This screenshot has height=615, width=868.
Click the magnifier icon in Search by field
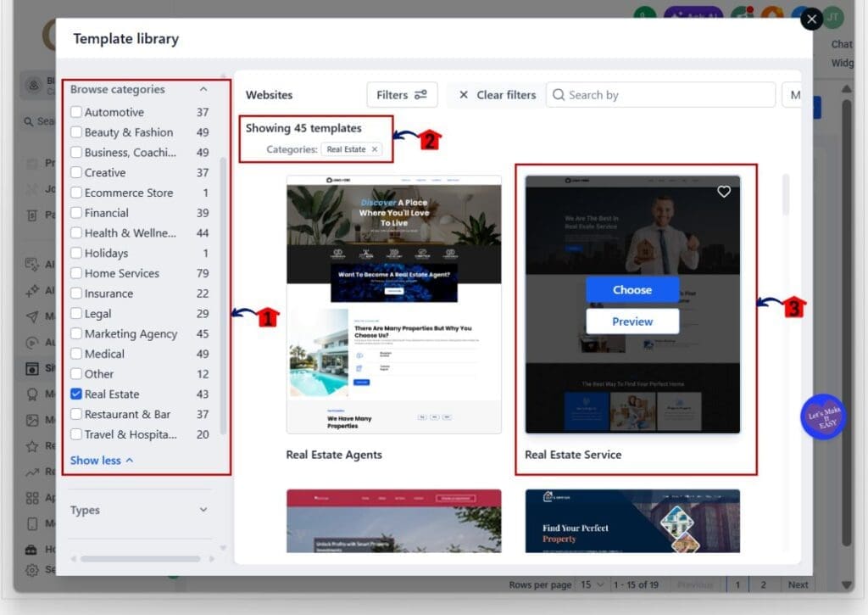pyautogui.click(x=559, y=95)
